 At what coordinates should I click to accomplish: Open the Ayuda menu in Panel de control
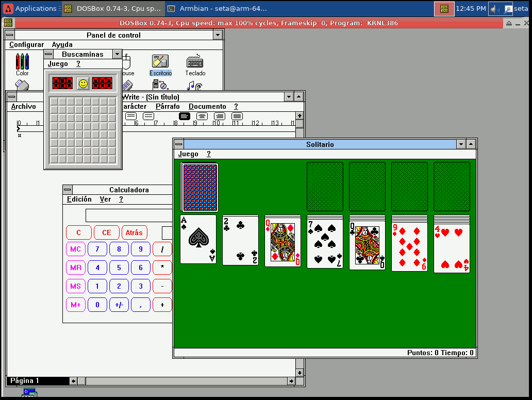click(62, 44)
